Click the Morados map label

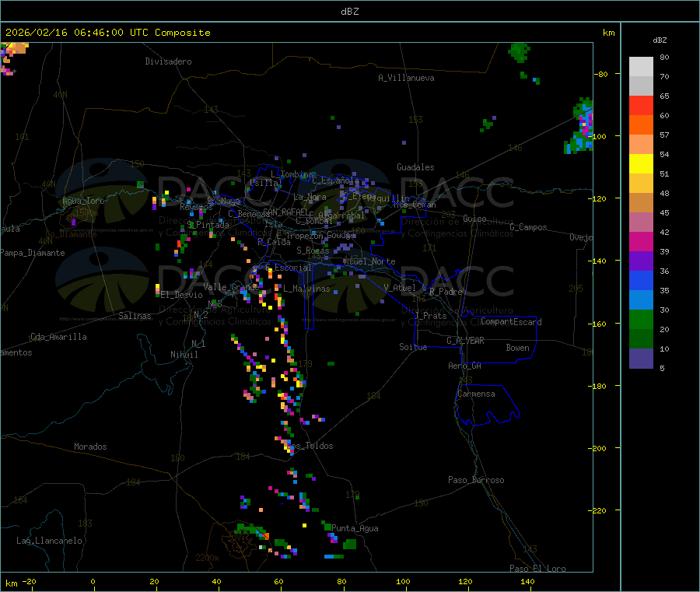(x=90, y=447)
